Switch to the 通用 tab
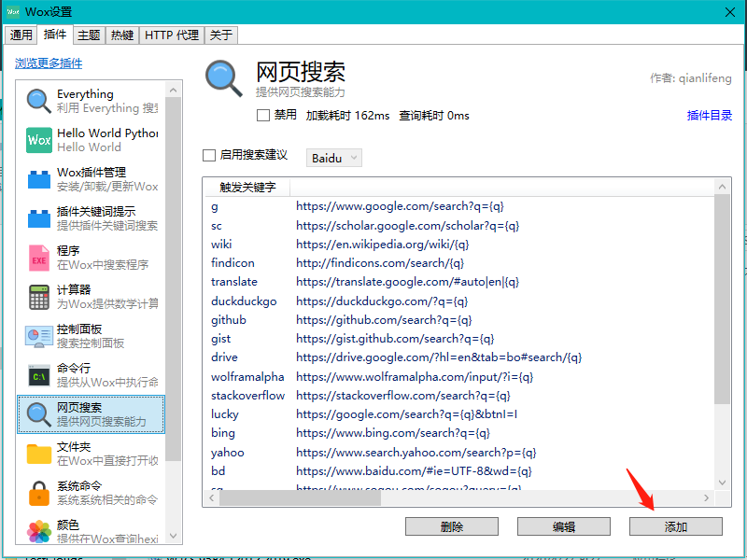 coord(21,35)
